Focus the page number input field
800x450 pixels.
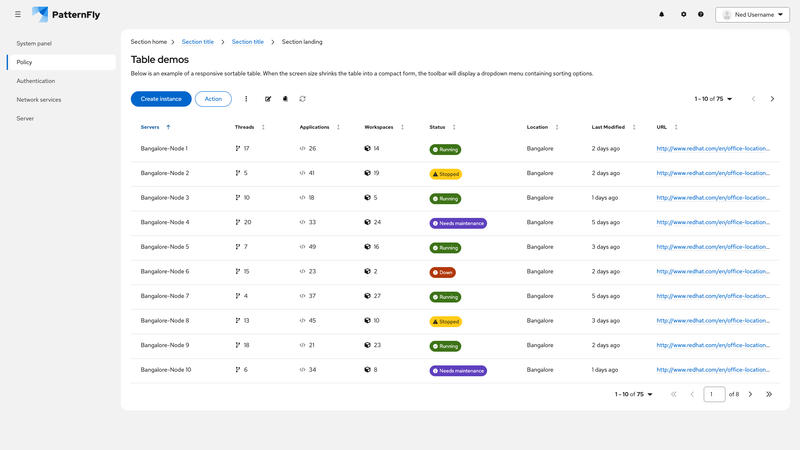click(714, 394)
